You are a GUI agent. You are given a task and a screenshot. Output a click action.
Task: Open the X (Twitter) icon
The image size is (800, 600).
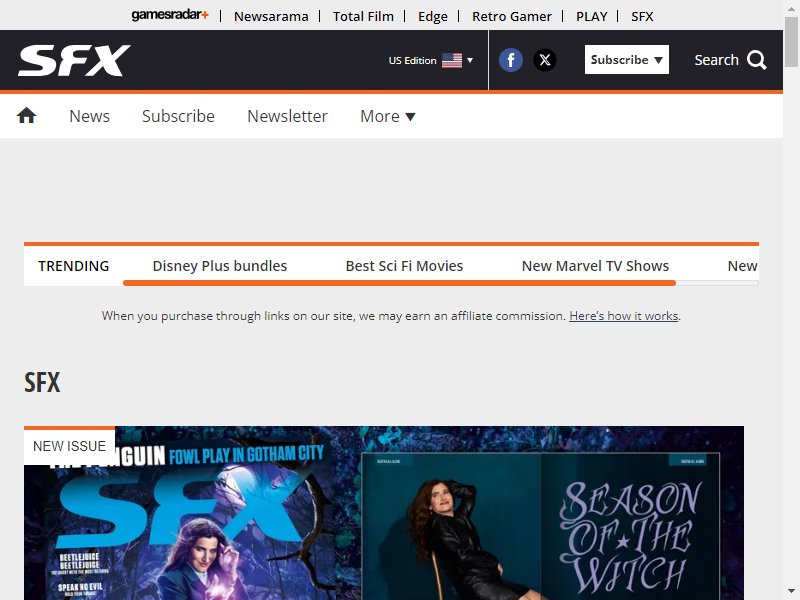point(545,60)
